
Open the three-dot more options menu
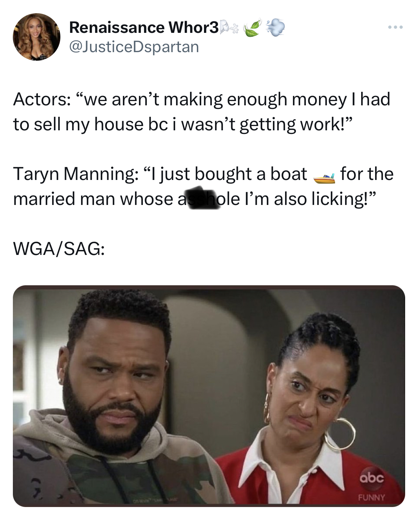pyautogui.click(x=396, y=27)
